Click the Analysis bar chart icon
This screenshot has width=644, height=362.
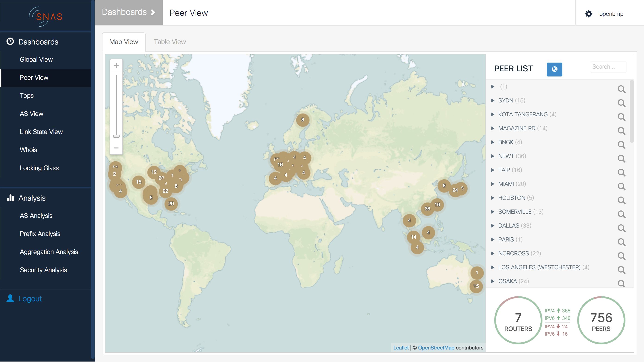10,198
